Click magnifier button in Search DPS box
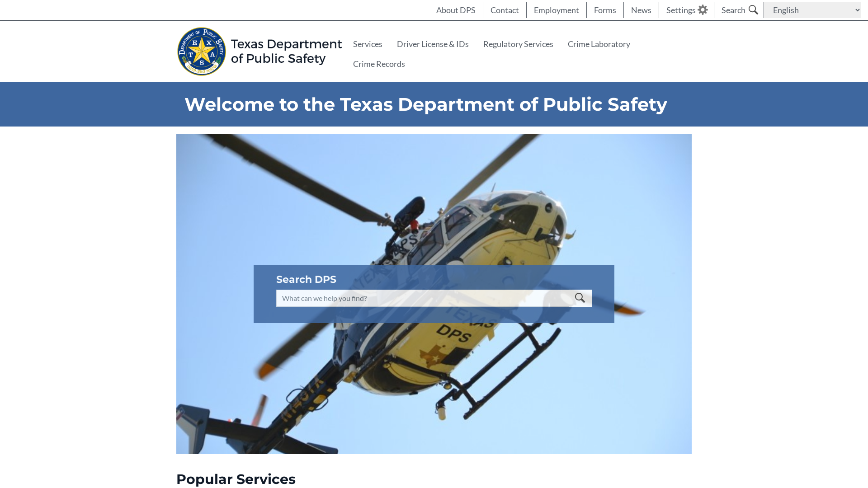Viewport: 868px width, 488px height. [x=580, y=298]
